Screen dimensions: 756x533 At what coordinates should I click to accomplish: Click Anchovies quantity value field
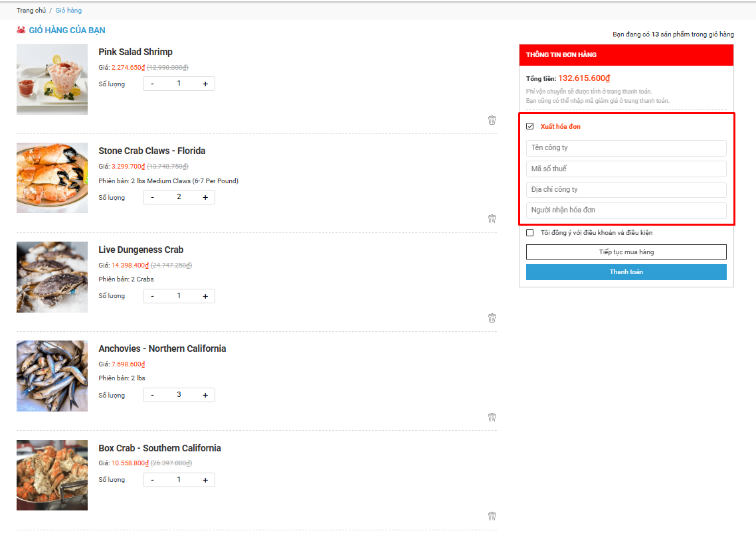(x=179, y=395)
